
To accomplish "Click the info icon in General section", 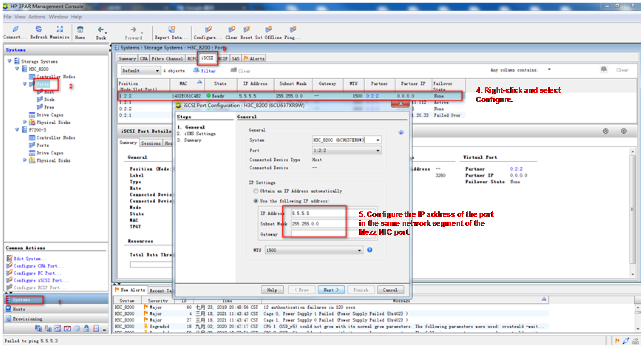I will click(401, 132).
